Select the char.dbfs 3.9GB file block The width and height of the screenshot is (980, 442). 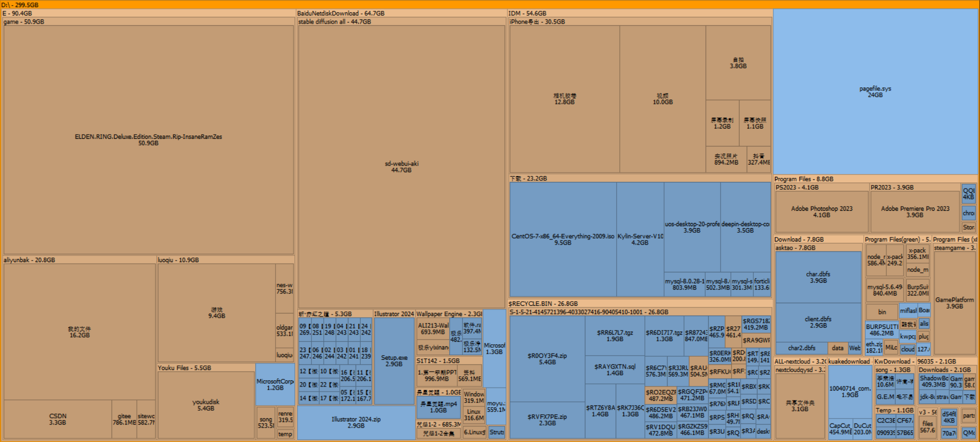818,277
